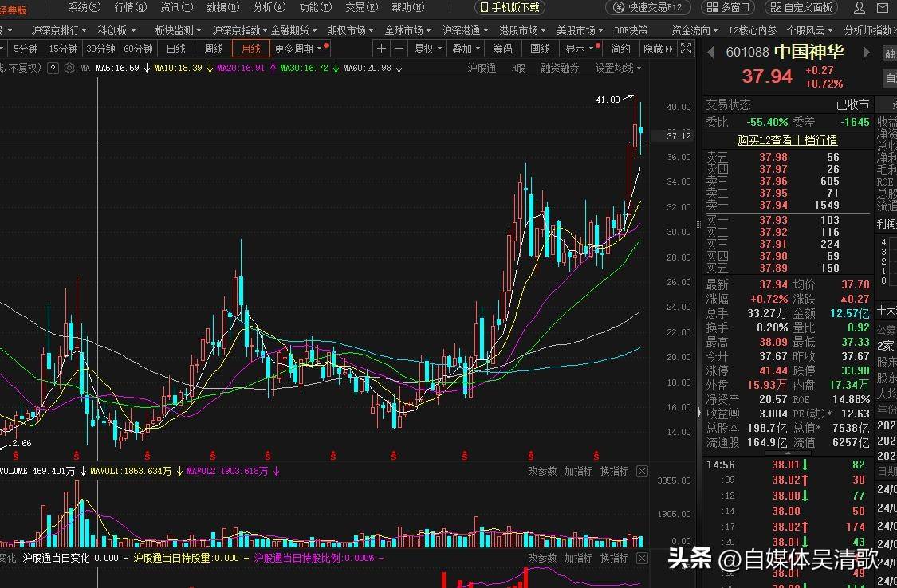
Task: Select 月线 monthly tab
Action: click(250, 49)
